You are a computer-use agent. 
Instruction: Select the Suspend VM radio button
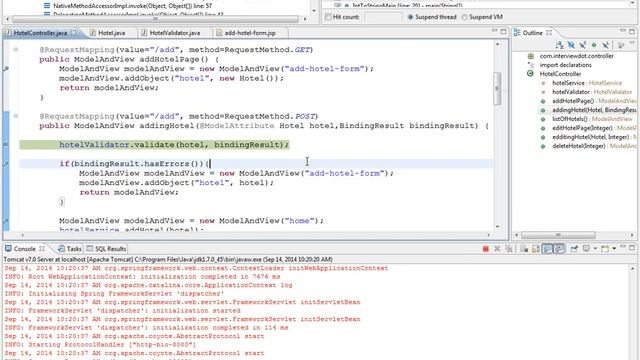pyautogui.click(x=464, y=17)
